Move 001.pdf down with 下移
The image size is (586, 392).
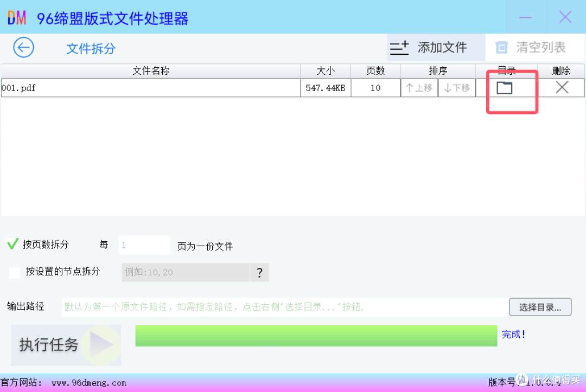click(456, 88)
